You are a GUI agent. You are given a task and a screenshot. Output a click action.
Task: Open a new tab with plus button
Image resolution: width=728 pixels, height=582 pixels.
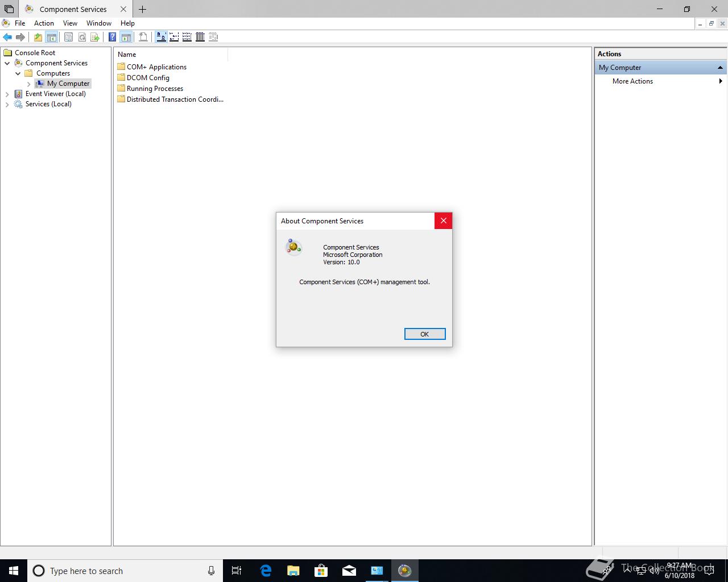[142, 9]
